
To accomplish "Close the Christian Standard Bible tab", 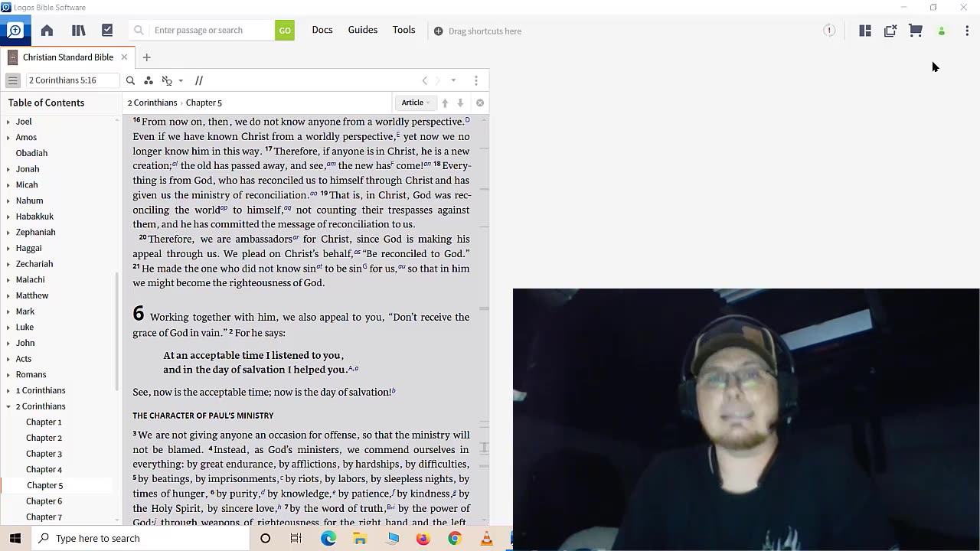I will click(x=124, y=57).
